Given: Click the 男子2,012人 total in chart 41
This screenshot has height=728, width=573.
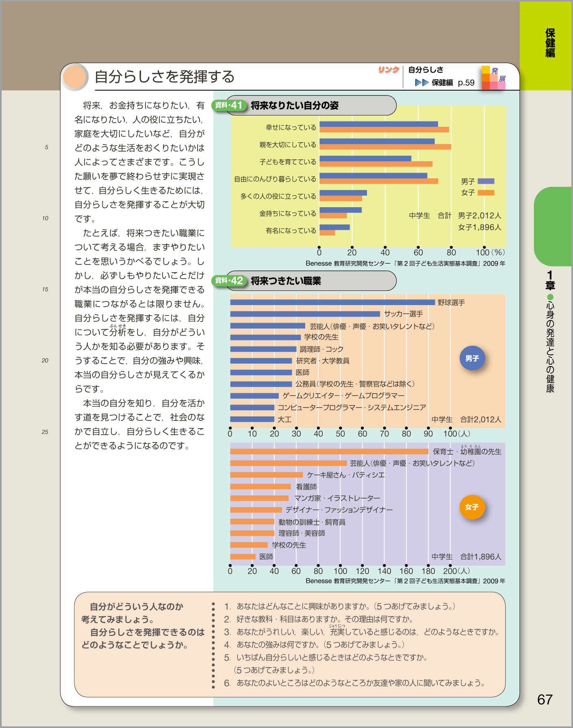Looking at the screenshot, I should 480,216.
